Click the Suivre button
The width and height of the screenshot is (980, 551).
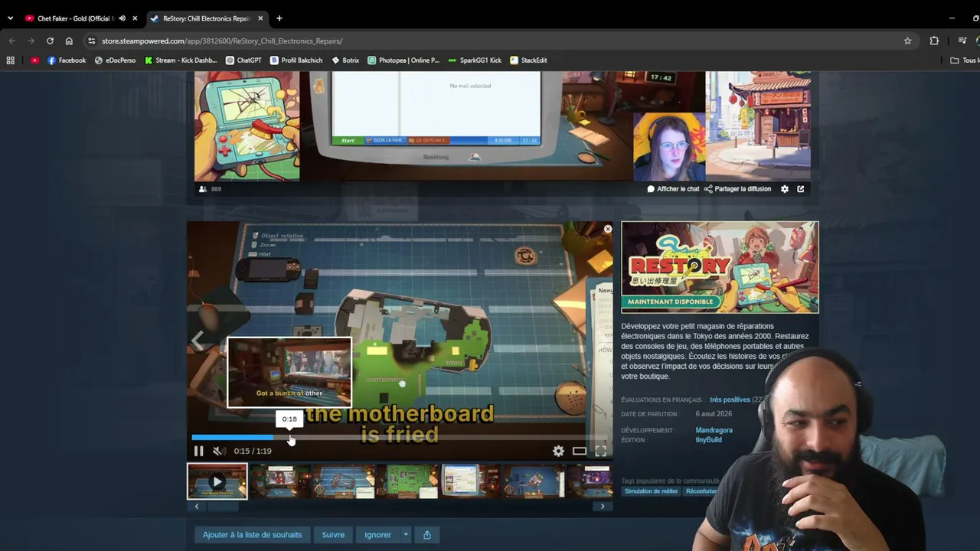(333, 535)
